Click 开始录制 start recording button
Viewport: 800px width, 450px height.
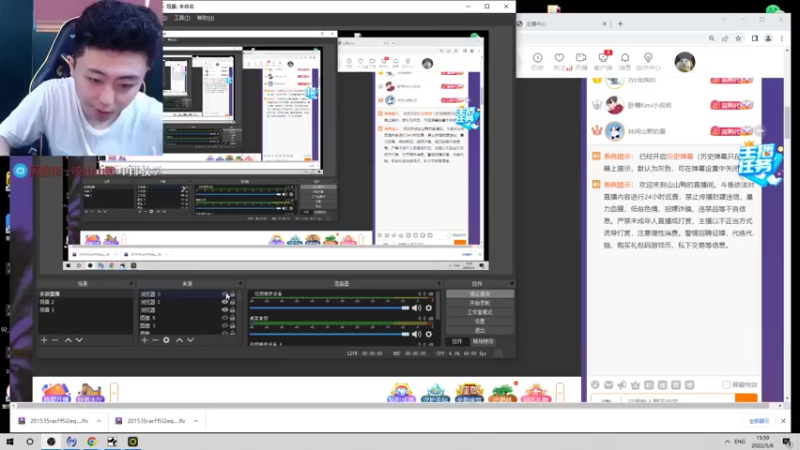click(x=480, y=303)
